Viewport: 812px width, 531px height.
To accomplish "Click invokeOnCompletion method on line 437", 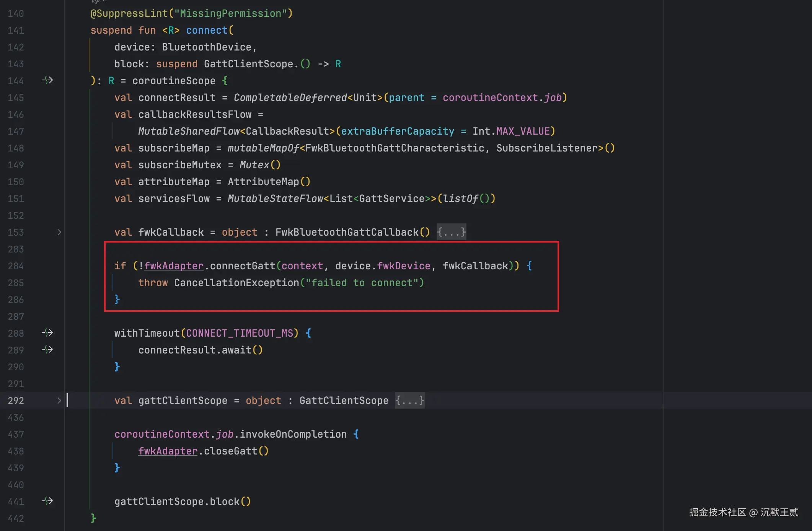I will coord(293,434).
